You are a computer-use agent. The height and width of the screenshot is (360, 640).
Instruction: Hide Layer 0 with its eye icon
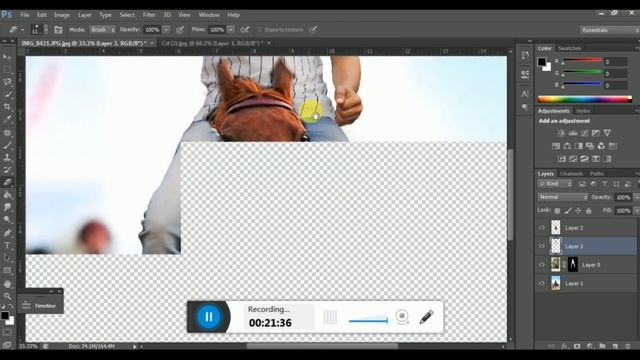pos(542,264)
